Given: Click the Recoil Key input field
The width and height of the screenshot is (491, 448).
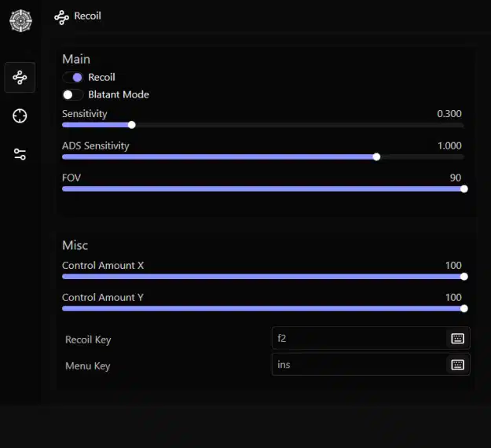Looking at the screenshot, I should coord(371,338).
